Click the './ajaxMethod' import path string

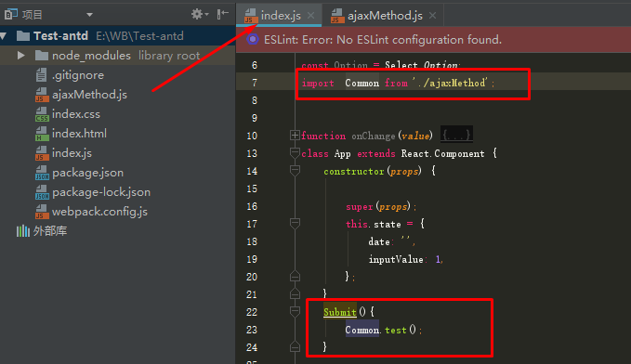[x=450, y=83]
